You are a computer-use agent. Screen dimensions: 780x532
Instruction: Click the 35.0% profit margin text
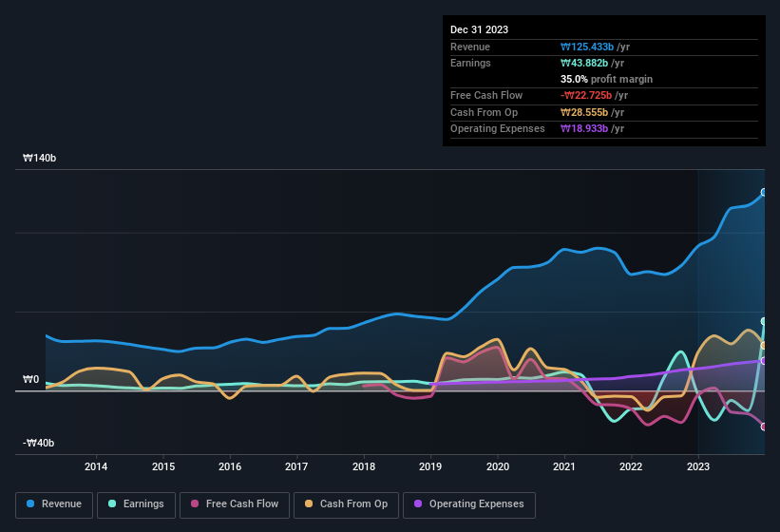[606, 79]
